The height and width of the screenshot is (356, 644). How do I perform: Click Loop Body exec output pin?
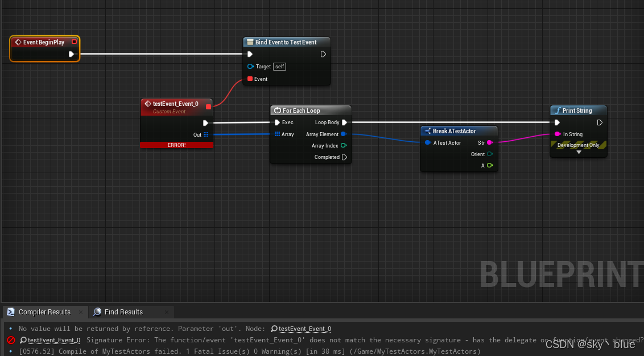[x=344, y=122]
